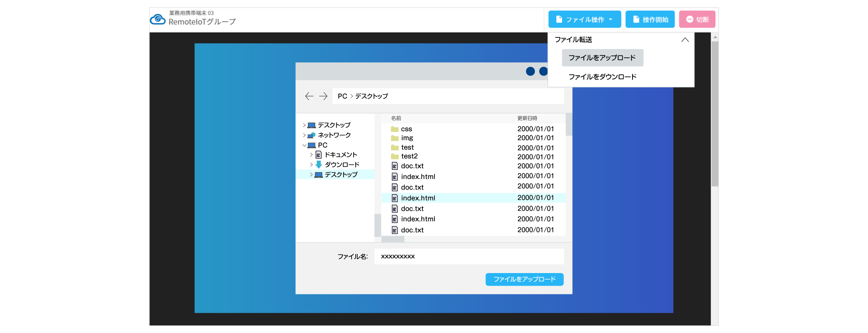Select the test2 folder name
The height and width of the screenshot is (333, 868).
409,156
